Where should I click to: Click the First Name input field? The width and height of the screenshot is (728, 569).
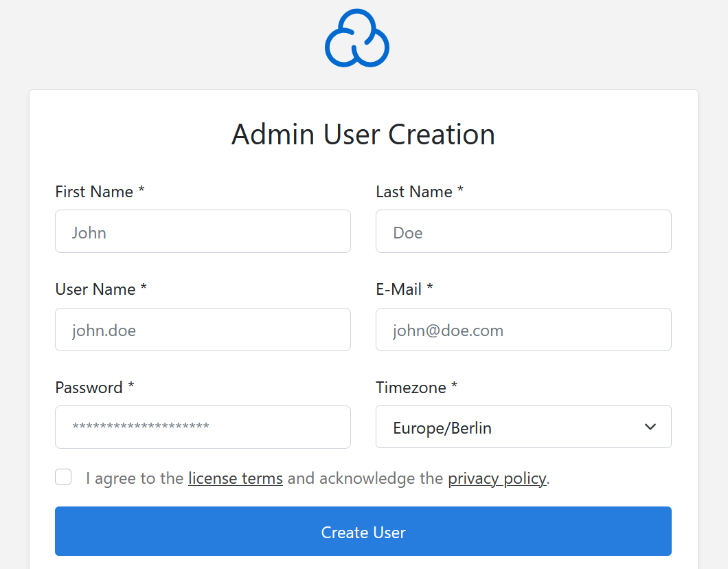coord(203,232)
